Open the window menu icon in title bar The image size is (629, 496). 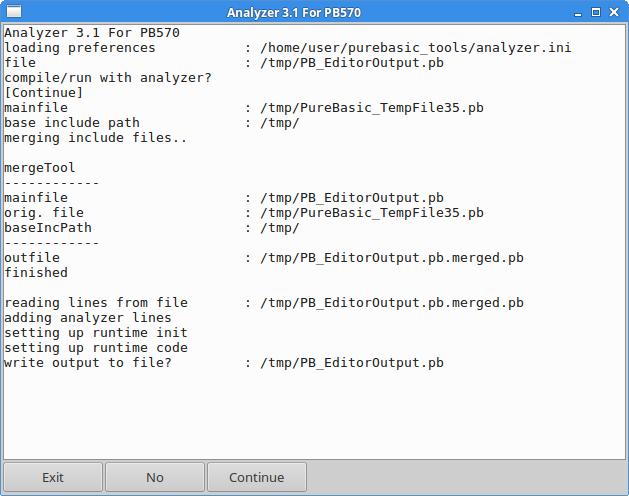12,12
